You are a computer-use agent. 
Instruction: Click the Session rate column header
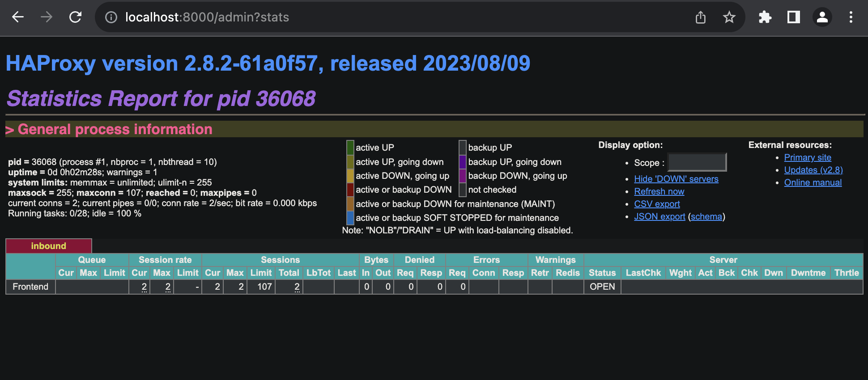pos(165,260)
